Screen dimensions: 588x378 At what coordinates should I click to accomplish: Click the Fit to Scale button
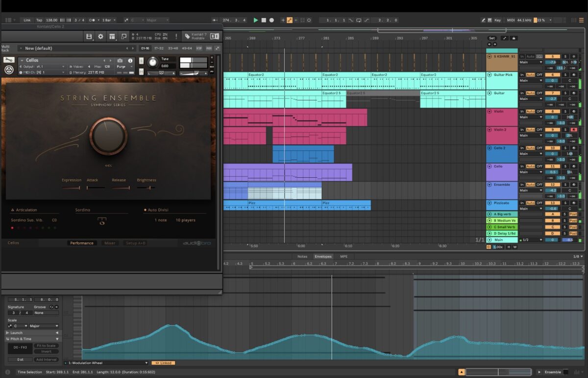click(46, 346)
